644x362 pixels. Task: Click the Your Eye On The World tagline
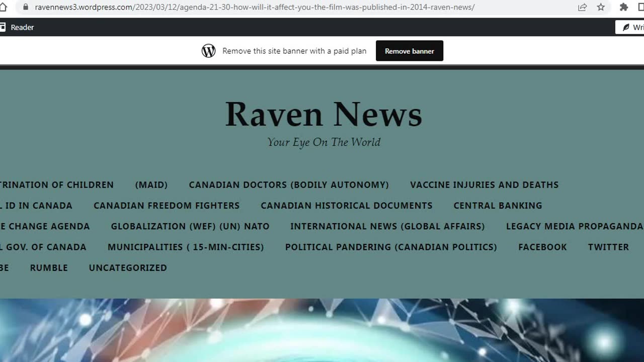[324, 142]
